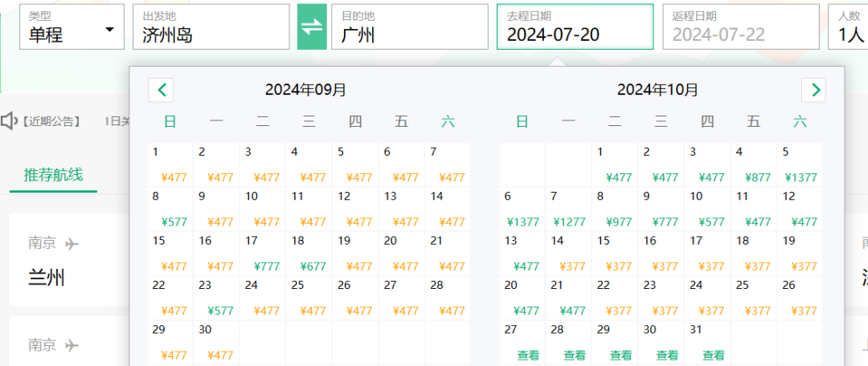This screenshot has height=366, width=868.
Task: Click the 【近期公告】 announcement label
Action: 51,122
